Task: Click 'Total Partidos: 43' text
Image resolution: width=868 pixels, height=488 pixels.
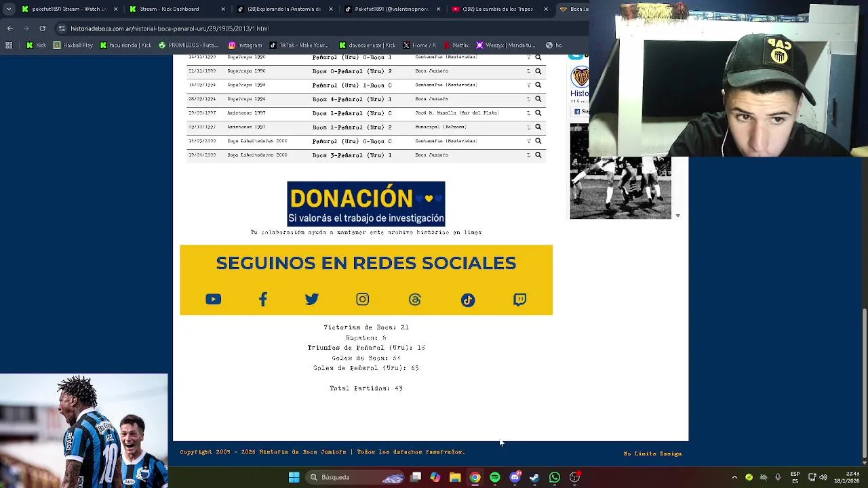Action: click(x=366, y=388)
